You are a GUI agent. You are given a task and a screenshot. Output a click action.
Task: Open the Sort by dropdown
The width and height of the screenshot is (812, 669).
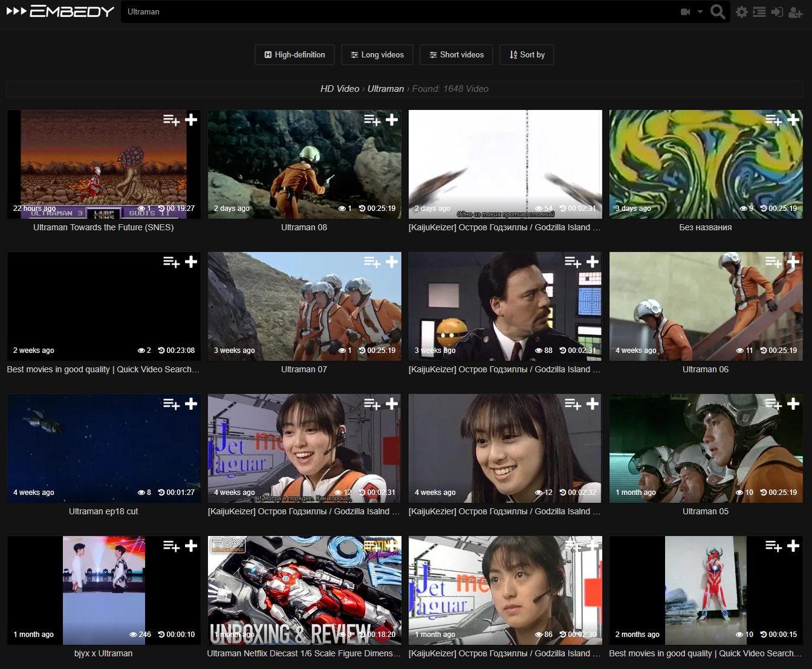(527, 54)
